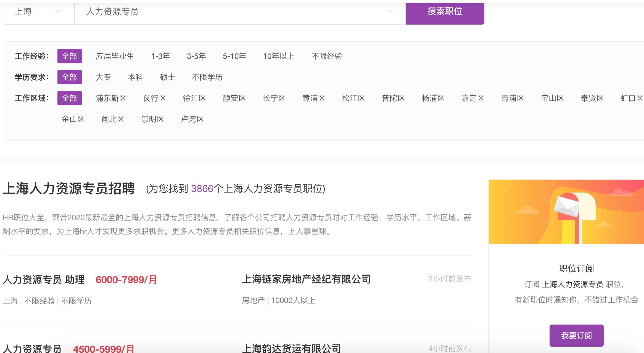Filter work area by 闵行区
Image resolution: width=644 pixels, height=353 pixels.
[155, 98]
